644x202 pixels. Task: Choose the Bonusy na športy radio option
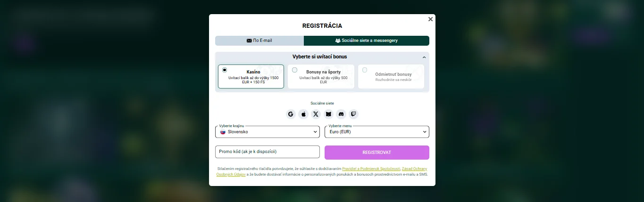coord(294,70)
